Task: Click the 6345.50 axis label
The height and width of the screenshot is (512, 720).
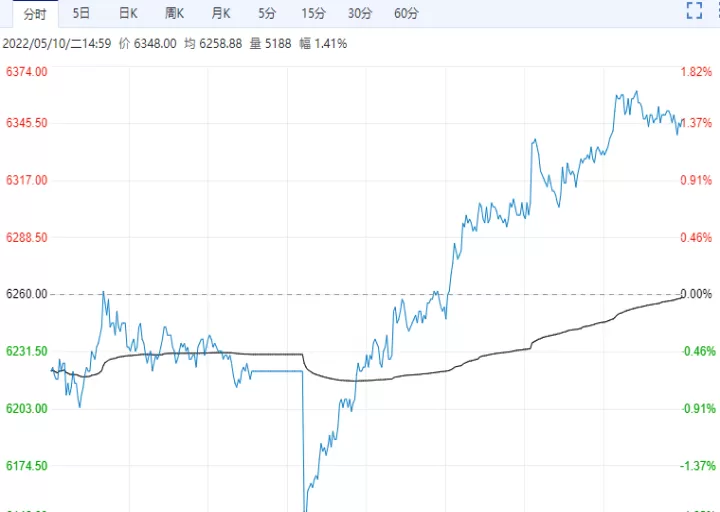Action: (x=27, y=123)
